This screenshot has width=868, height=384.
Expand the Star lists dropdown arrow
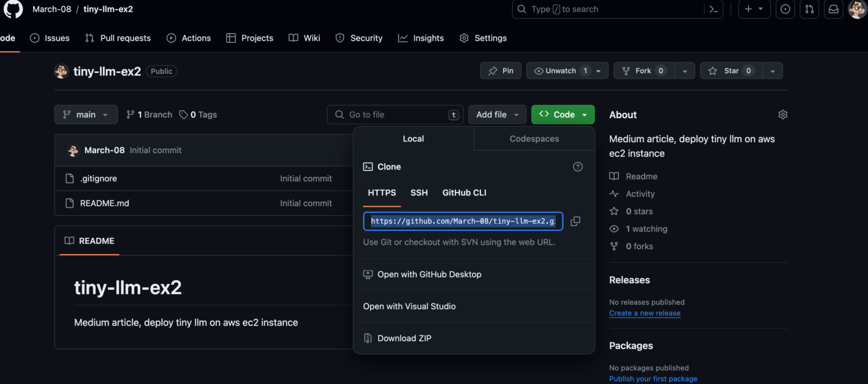(772, 71)
